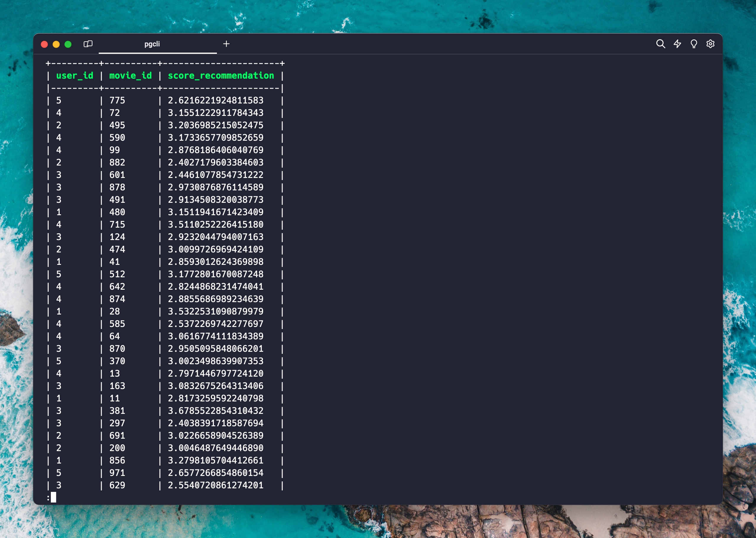Click the lightbulb hints icon
The width and height of the screenshot is (756, 538).
pos(694,44)
